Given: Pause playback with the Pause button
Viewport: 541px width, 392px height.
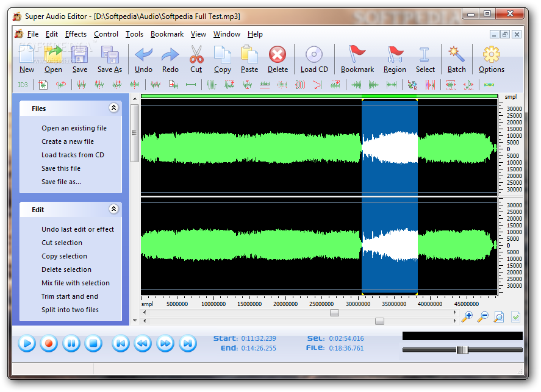Looking at the screenshot, I should (71, 343).
